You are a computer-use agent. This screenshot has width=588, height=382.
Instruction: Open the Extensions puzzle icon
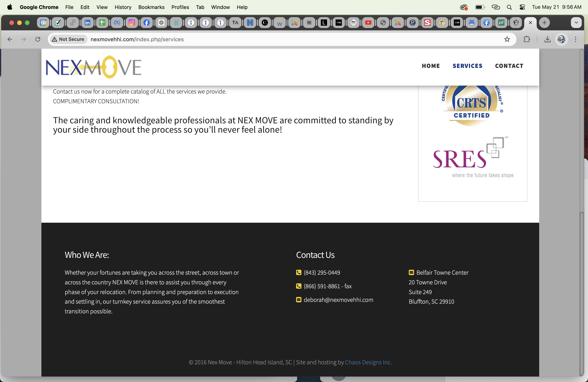(527, 39)
